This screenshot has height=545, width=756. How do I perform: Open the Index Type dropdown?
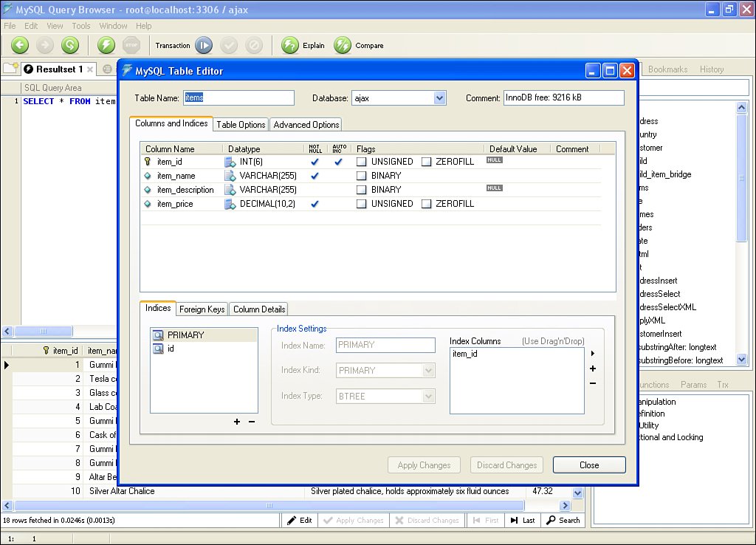428,396
